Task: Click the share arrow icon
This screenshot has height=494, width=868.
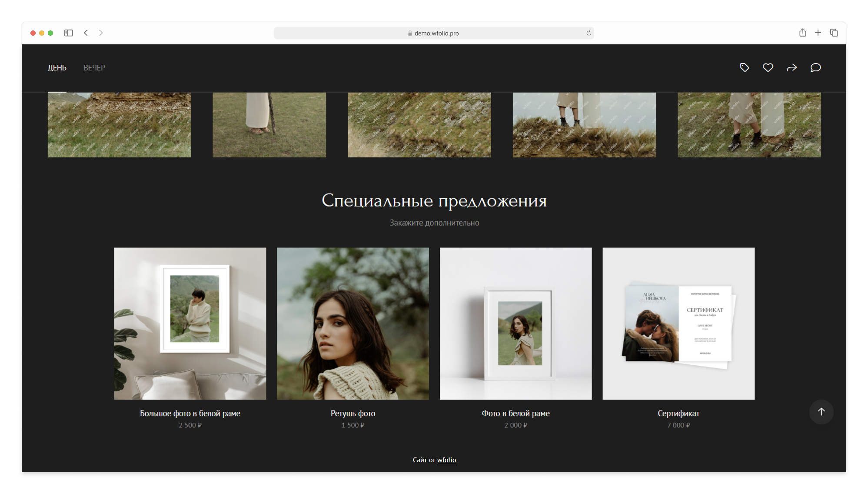Action: tap(792, 67)
